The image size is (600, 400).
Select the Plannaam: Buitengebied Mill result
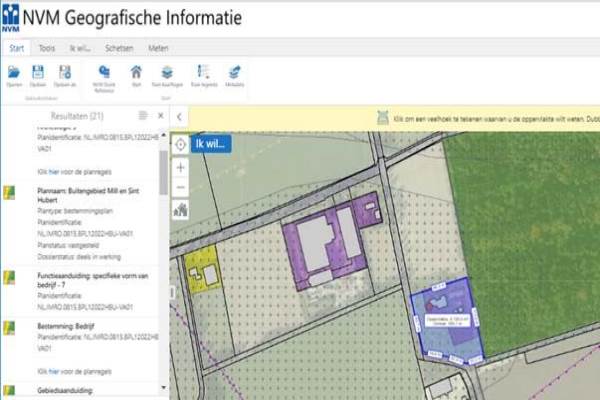tap(88, 195)
